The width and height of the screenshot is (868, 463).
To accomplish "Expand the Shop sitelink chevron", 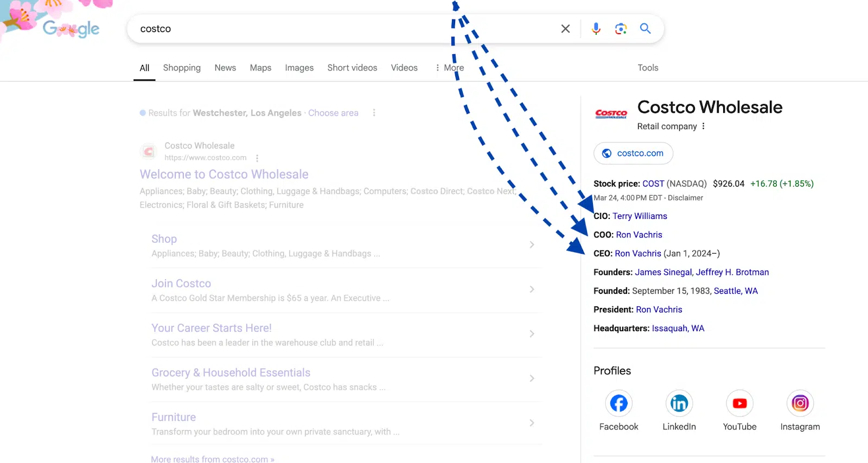I will [532, 245].
